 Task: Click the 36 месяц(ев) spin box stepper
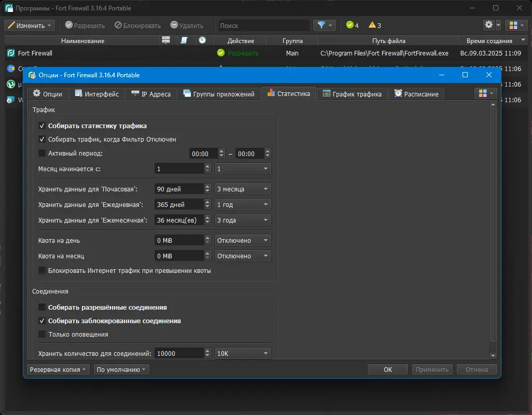click(x=207, y=220)
